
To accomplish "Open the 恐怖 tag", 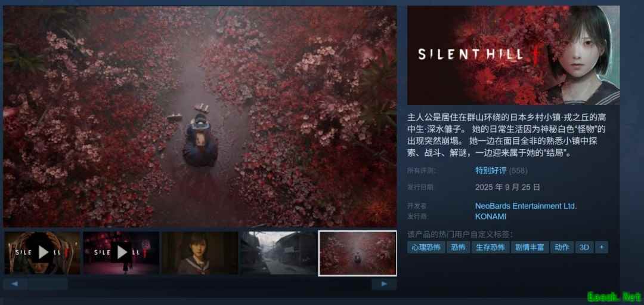I will click(x=458, y=247).
